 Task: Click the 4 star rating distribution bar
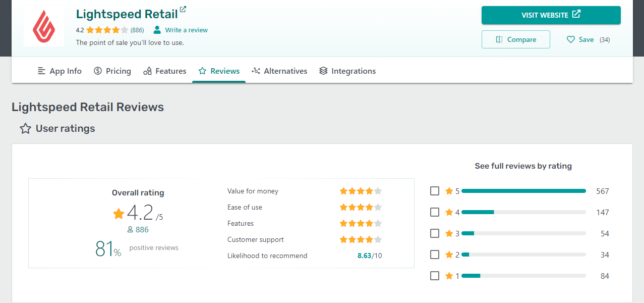(x=523, y=212)
